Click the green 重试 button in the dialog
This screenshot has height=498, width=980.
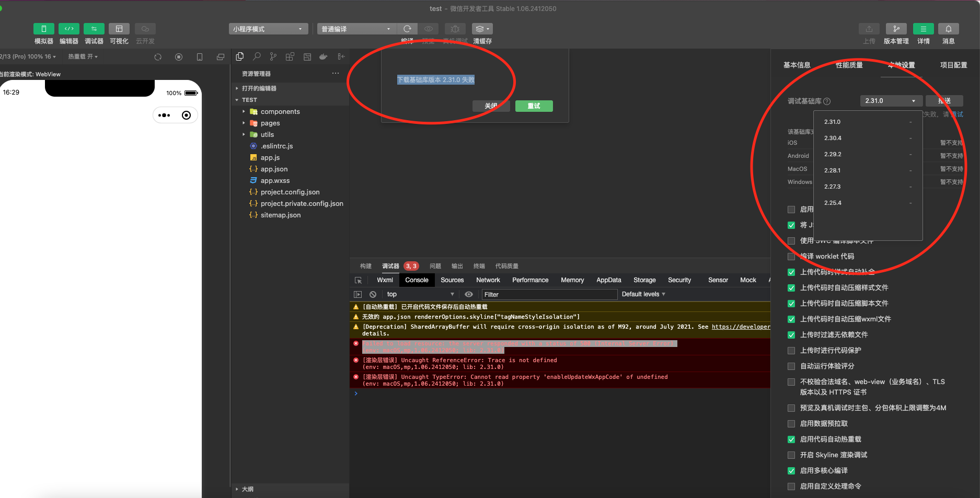534,106
